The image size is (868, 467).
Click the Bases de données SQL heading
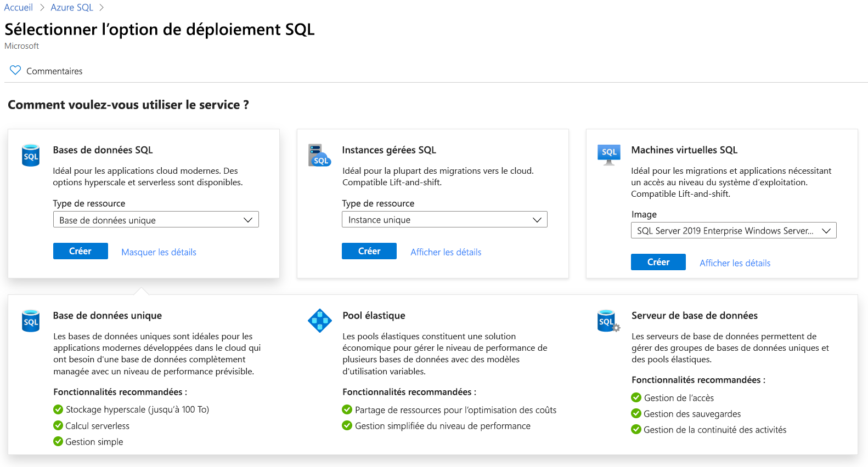pos(103,150)
